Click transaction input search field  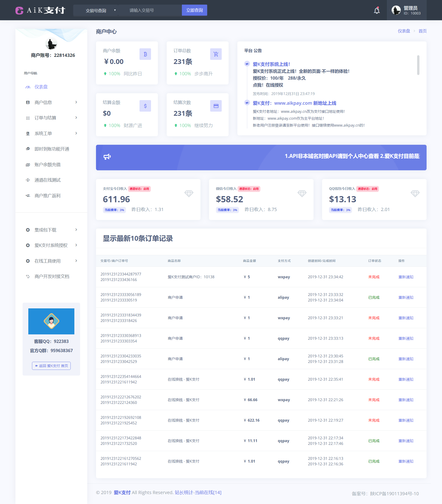coord(152,10)
